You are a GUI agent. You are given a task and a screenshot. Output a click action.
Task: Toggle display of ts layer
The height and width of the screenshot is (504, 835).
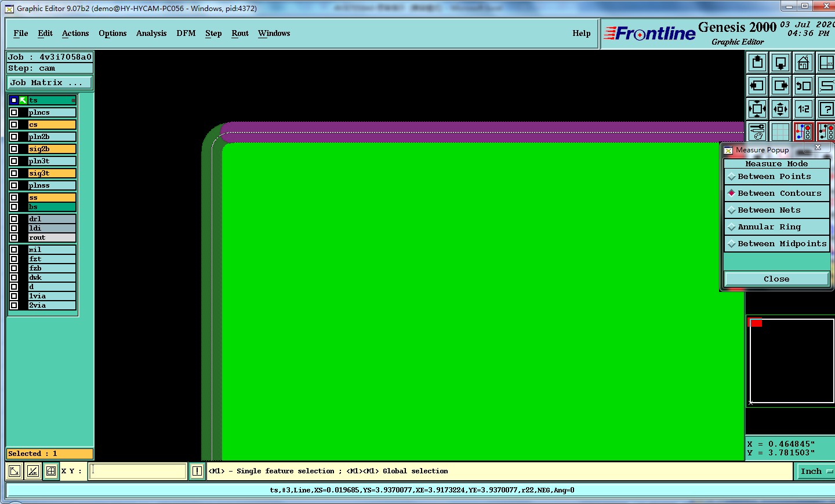(x=14, y=100)
